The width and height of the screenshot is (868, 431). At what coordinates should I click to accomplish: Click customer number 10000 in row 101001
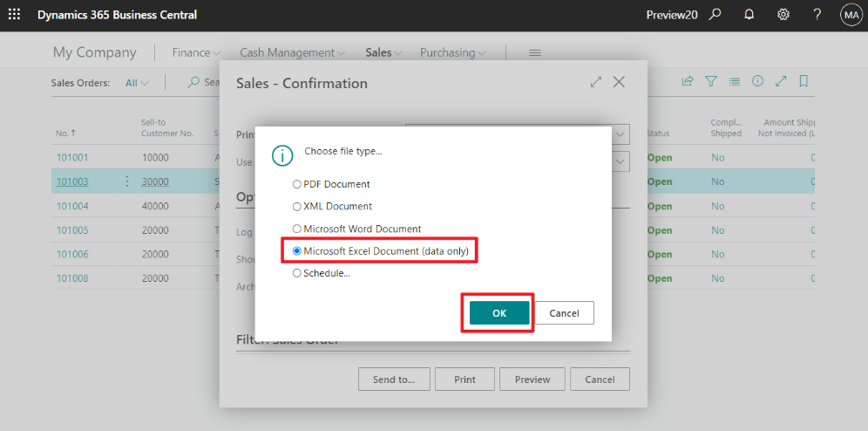155,157
